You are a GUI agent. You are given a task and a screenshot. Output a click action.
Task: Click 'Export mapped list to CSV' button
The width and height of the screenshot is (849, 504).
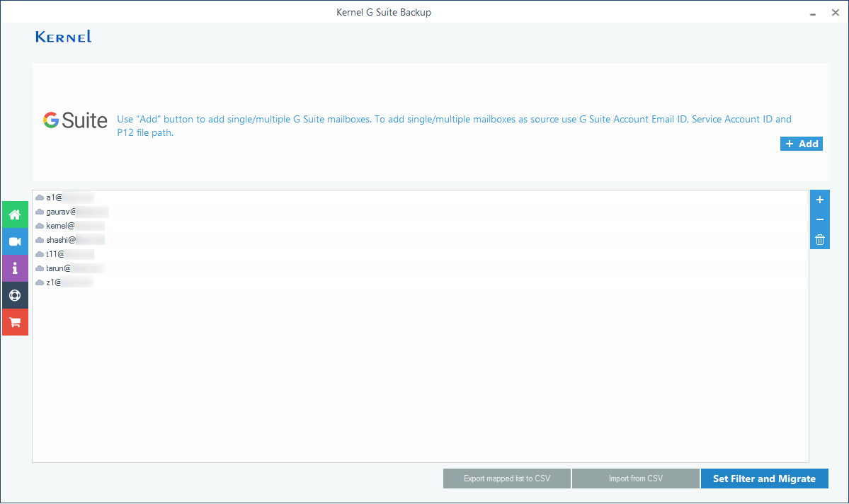(507, 479)
